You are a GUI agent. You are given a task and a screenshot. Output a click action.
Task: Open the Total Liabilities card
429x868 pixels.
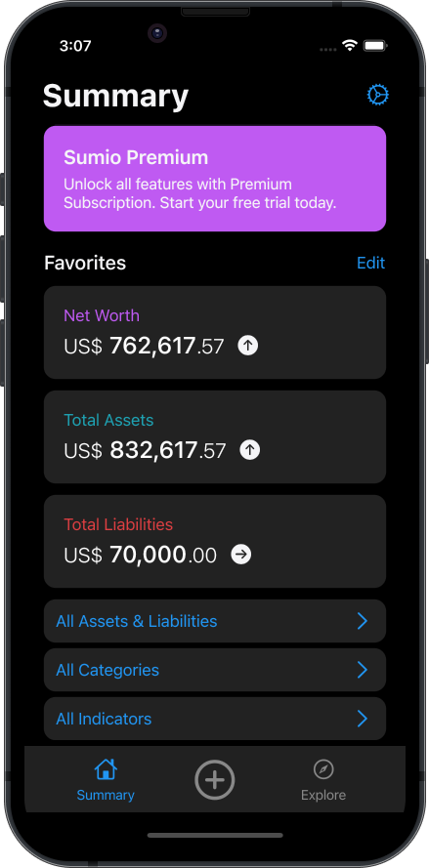[215, 541]
